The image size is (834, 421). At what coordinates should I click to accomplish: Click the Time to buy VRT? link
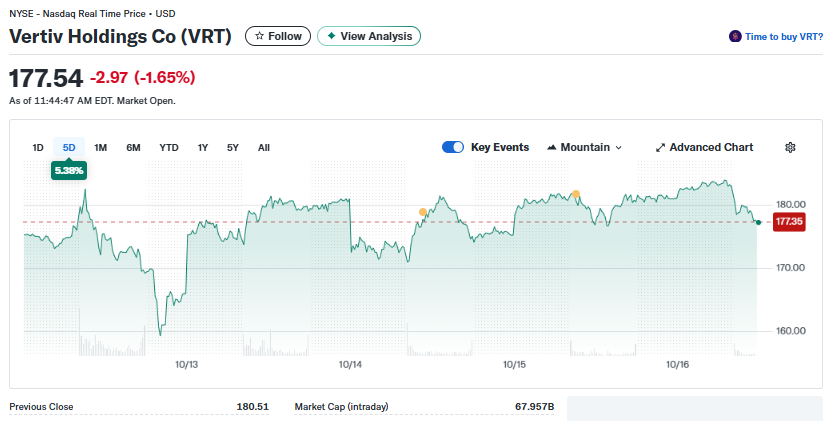(784, 36)
